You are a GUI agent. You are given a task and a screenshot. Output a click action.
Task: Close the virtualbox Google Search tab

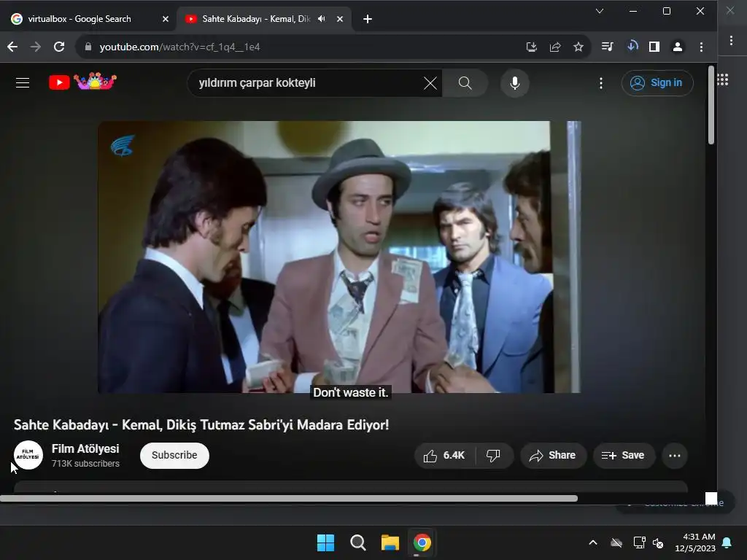pos(166,19)
